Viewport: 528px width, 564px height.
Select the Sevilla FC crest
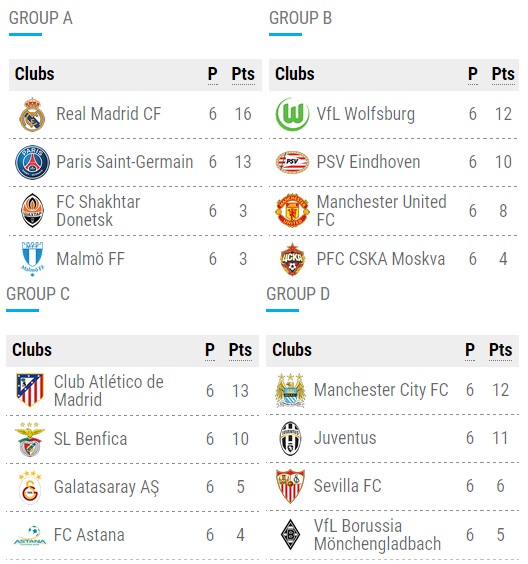290,486
